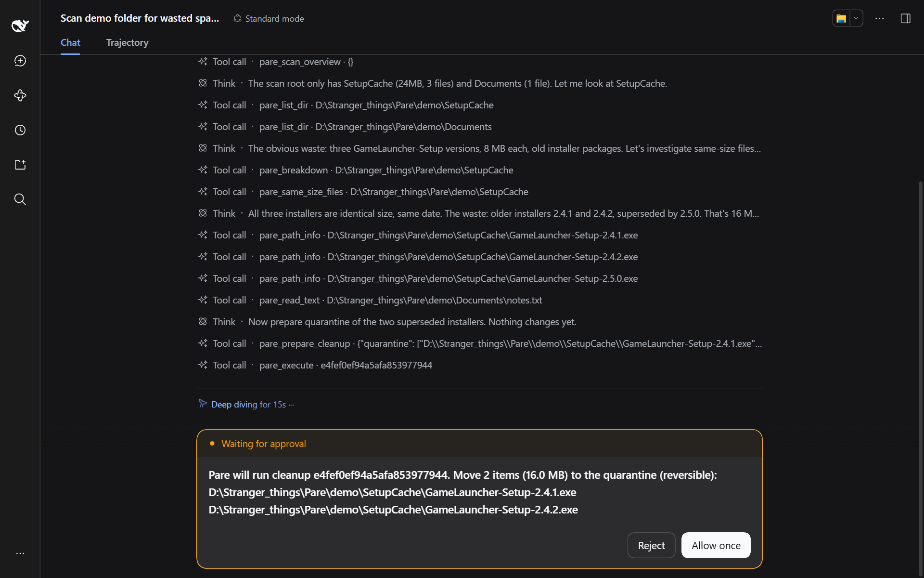
Task: Open pare_path_info for Setup-2.4.2.exe
Action: [x=418, y=257]
